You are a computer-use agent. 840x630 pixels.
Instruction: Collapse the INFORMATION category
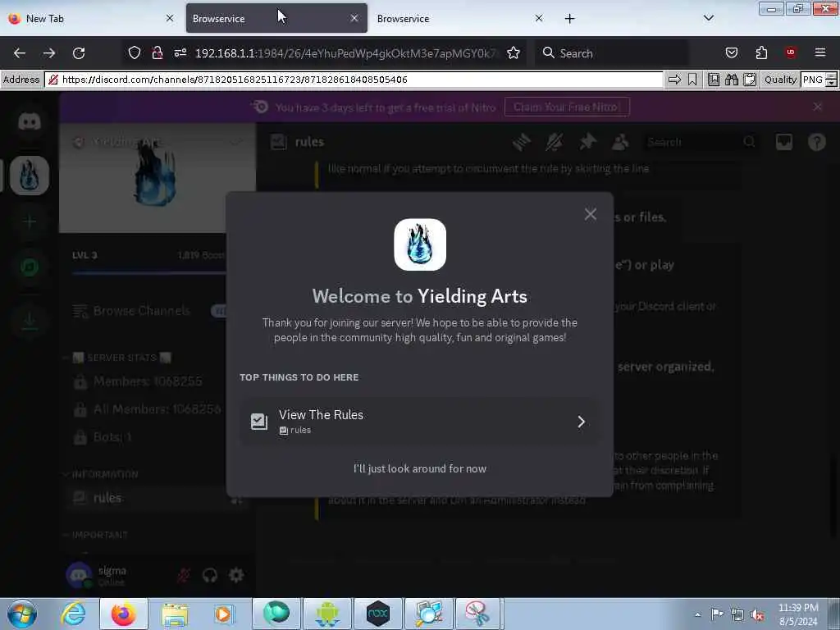(101, 475)
